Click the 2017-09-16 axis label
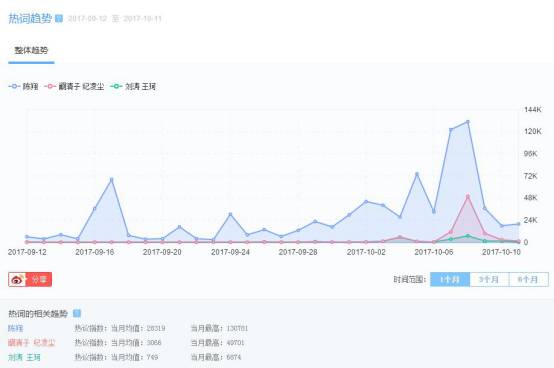 (94, 252)
